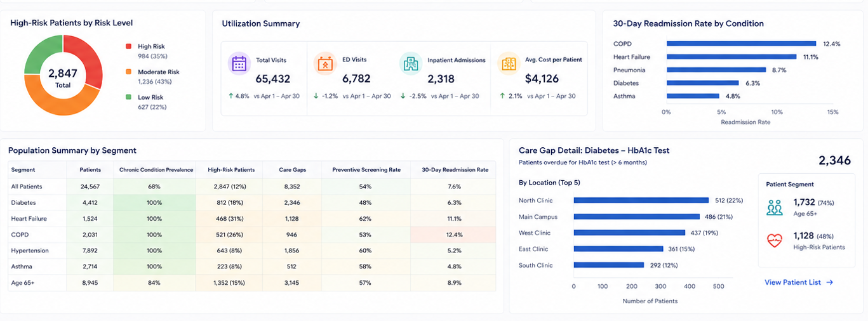Image resolution: width=868 pixels, height=321 pixels.
Task: Click the 65,432 Total Visits value
Action: [273, 79]
